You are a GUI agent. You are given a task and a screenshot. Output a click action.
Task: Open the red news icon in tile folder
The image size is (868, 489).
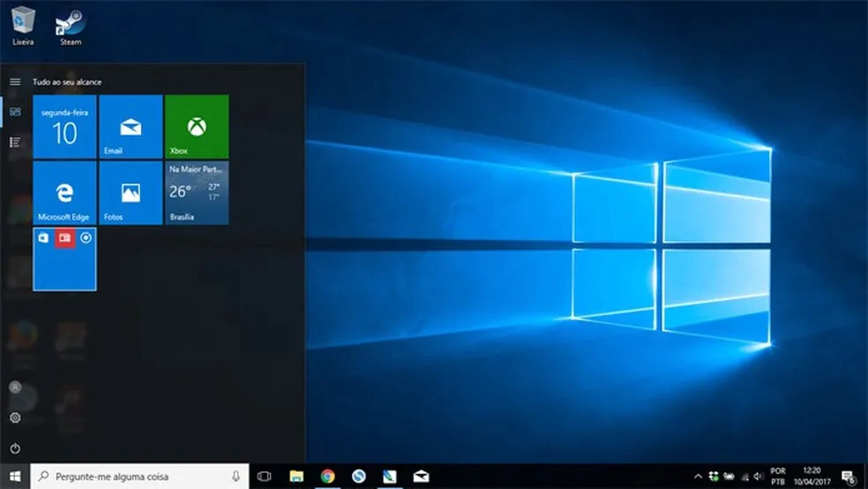[x=64, y=237]
